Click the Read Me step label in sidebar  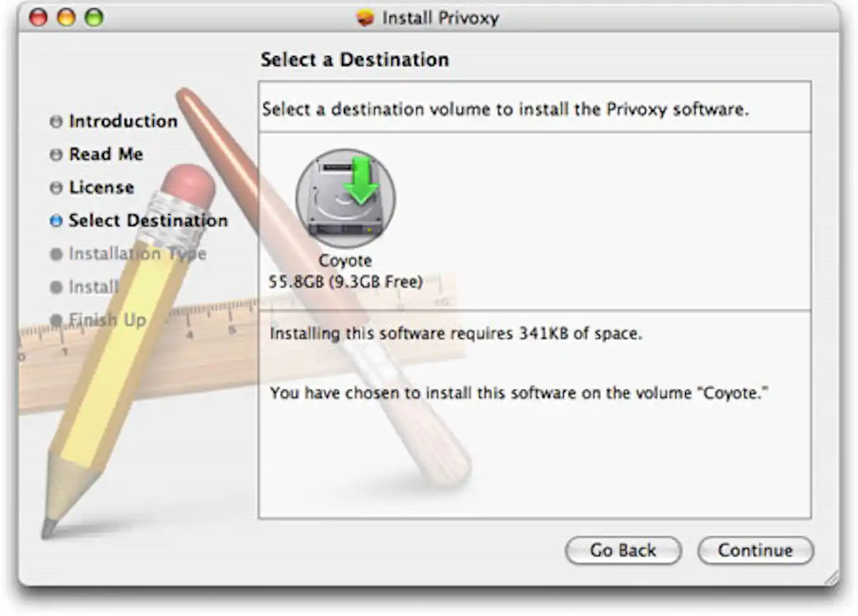point(106,154)
